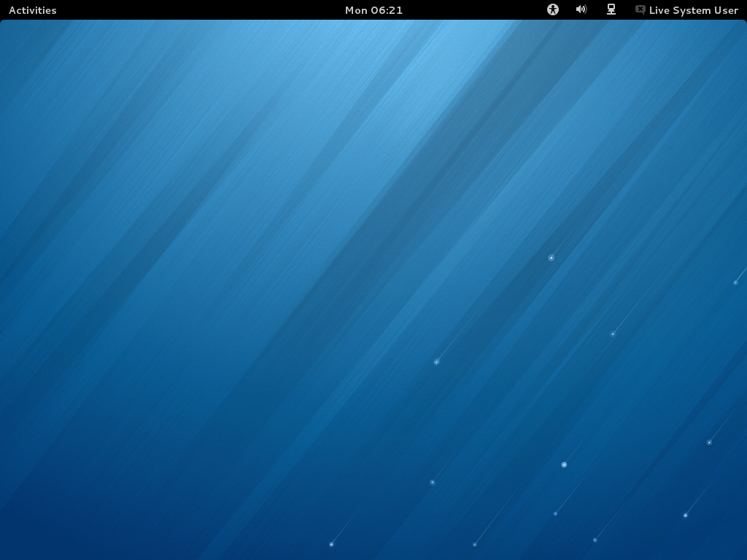The width and height of the screenshot is (747, 560).
Task: Click the letter "A" in Activities
Action: click(x=12, y=10)
